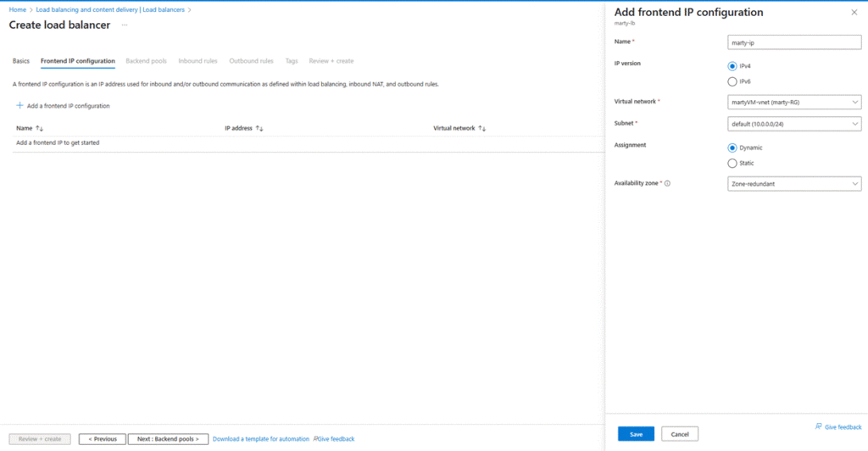The image size is (868, 451).
Task: Click the feedback icon in side panel
Action: click(x=818, y=426)
